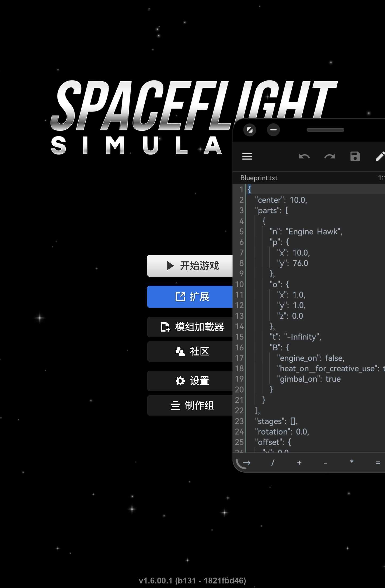The image size is (385, 588).
Task: Grab the floating window drag handle
Action: (325, 130)
